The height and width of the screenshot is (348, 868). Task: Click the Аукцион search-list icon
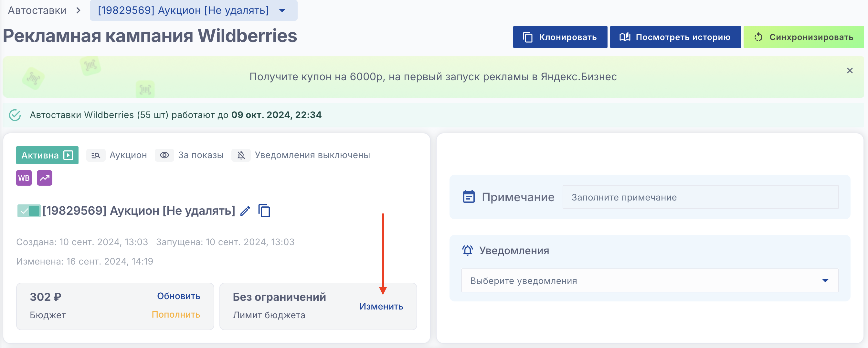coord(96,155)
